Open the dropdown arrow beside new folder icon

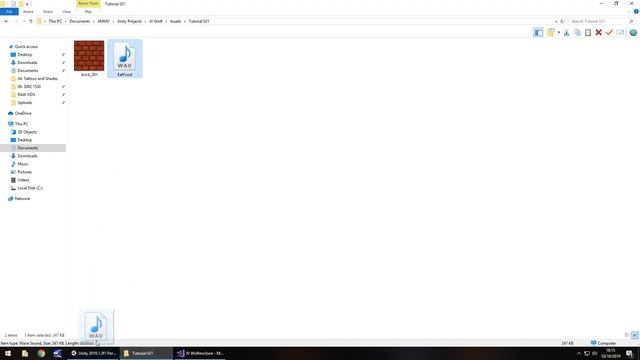click(559, 33)
